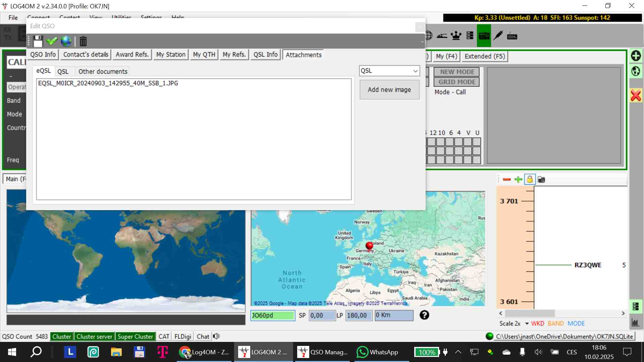Click the red pin marker on the map
Image resolution: width=644 pixels, height=362 pixels.
point(369,246)
